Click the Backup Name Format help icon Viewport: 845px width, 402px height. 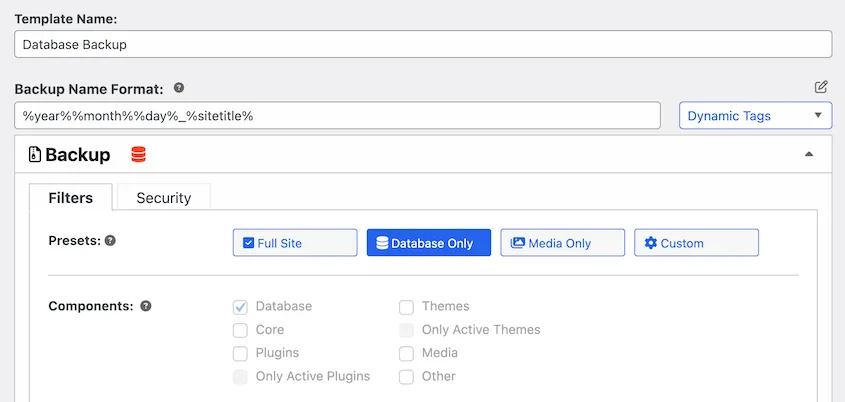(179, 88)
